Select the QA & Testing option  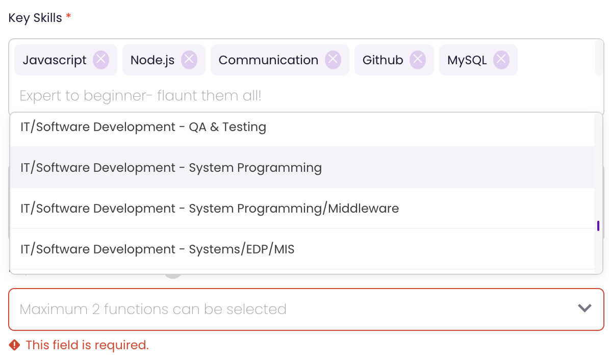[143, 127]
